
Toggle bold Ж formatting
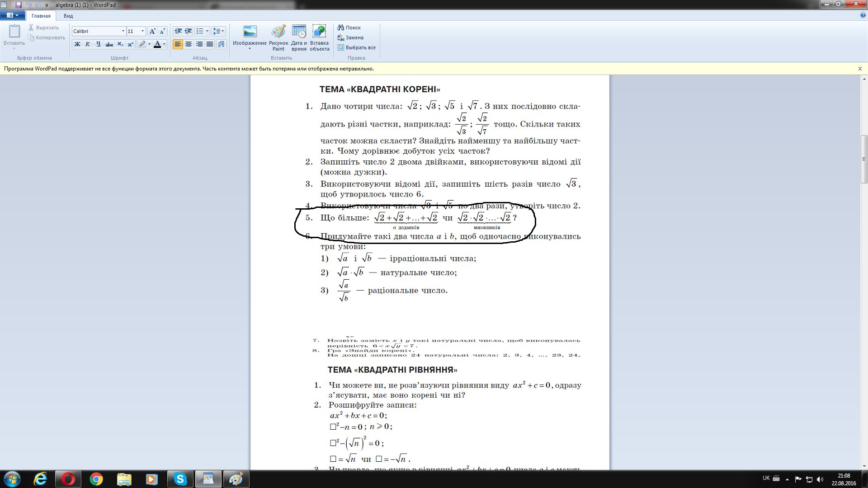tap(77, 44)
